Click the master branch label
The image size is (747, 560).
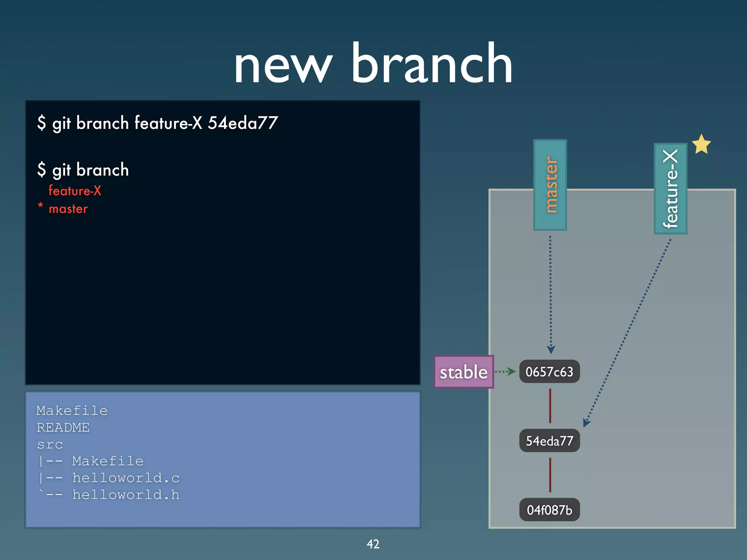tap(550, 185)
